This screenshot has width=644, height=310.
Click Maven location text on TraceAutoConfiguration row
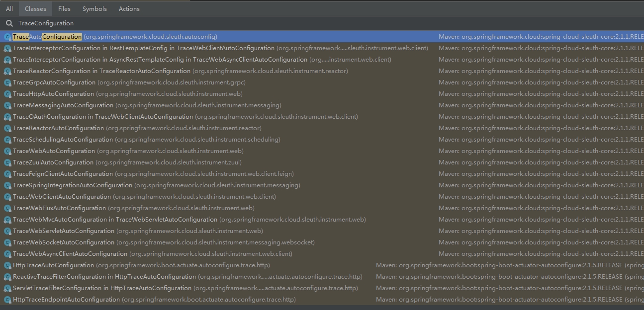tap(541, 37)
